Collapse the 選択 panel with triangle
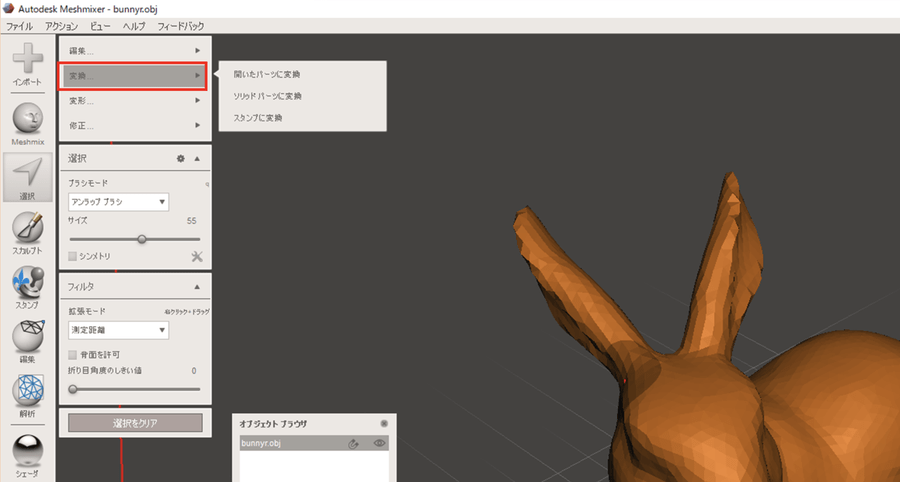The image size is (900, 482). pyautogui.click(x=197, y=158)
